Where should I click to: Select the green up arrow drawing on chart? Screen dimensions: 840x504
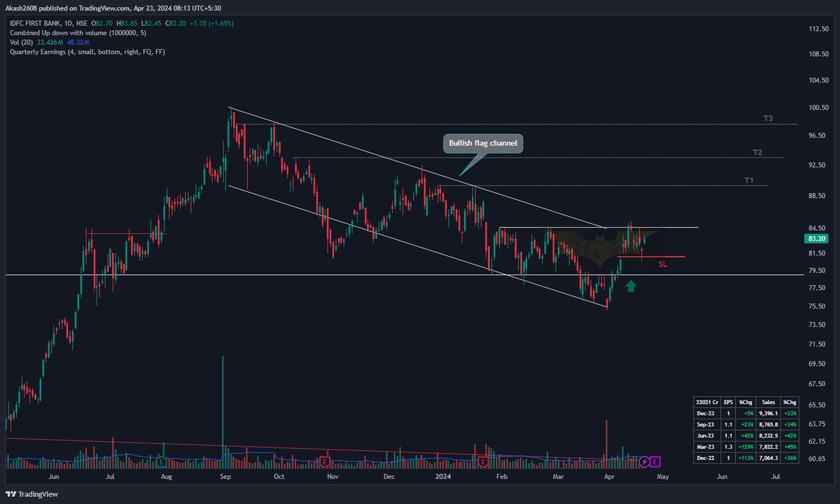pyautogui.click(x=631, y=285)
